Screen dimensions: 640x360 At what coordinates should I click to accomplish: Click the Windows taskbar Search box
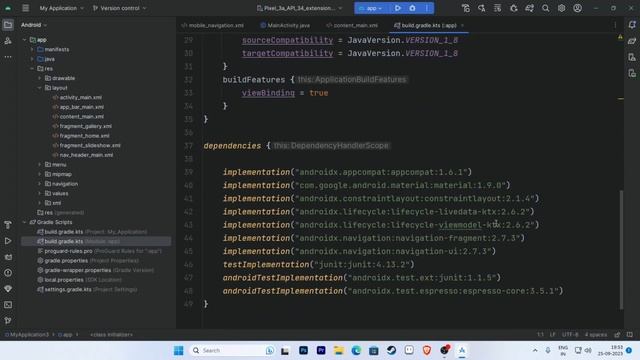pyautogui.click(x=232, y=350)
